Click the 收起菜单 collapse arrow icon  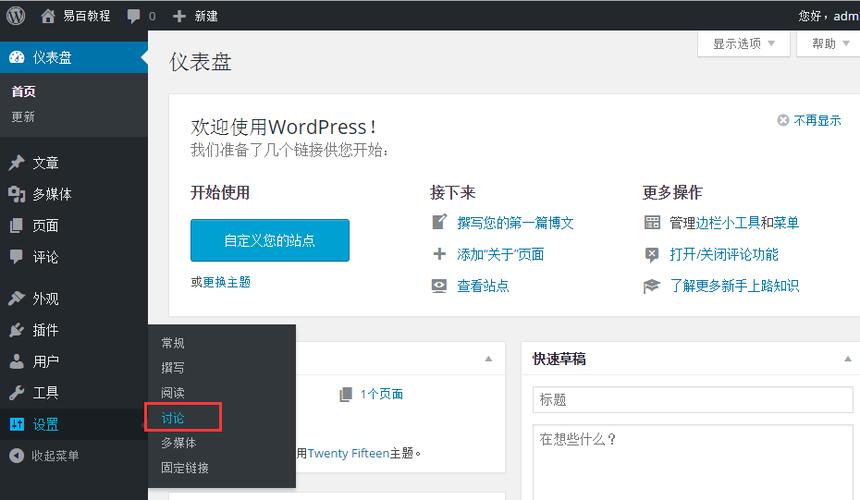point(17,456)
